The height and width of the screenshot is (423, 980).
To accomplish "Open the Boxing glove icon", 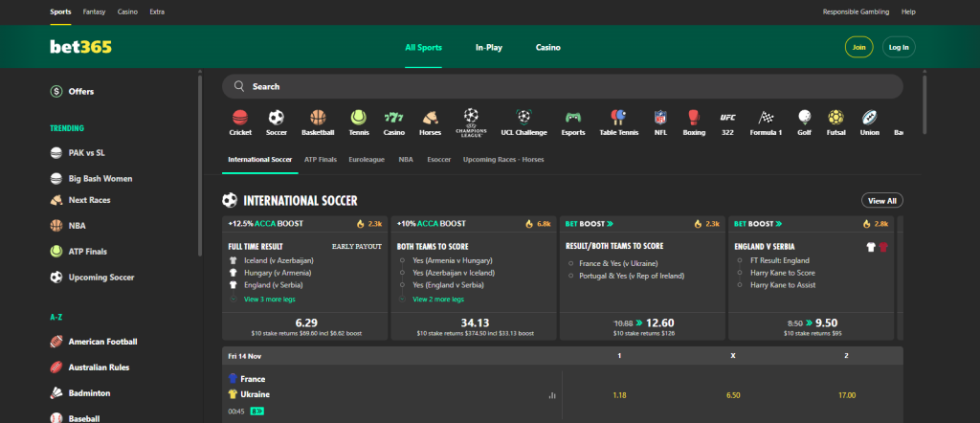I will point(694,117).
